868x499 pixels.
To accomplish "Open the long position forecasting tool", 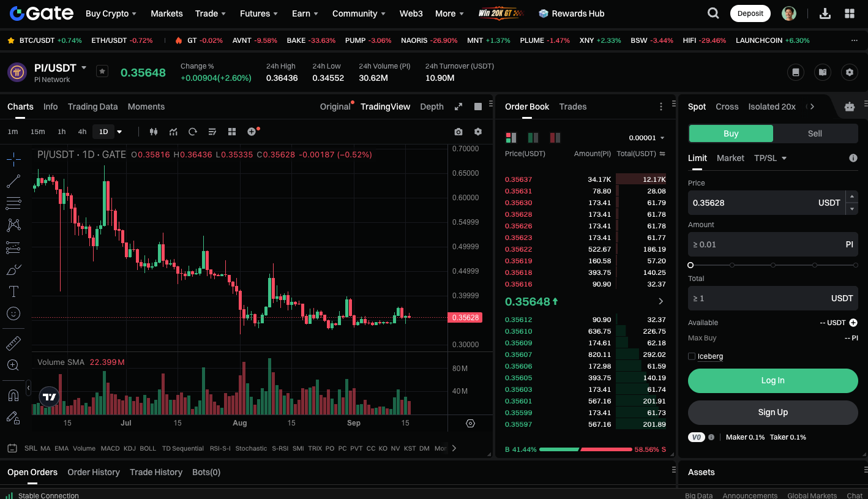I will [x=13, y=247].
